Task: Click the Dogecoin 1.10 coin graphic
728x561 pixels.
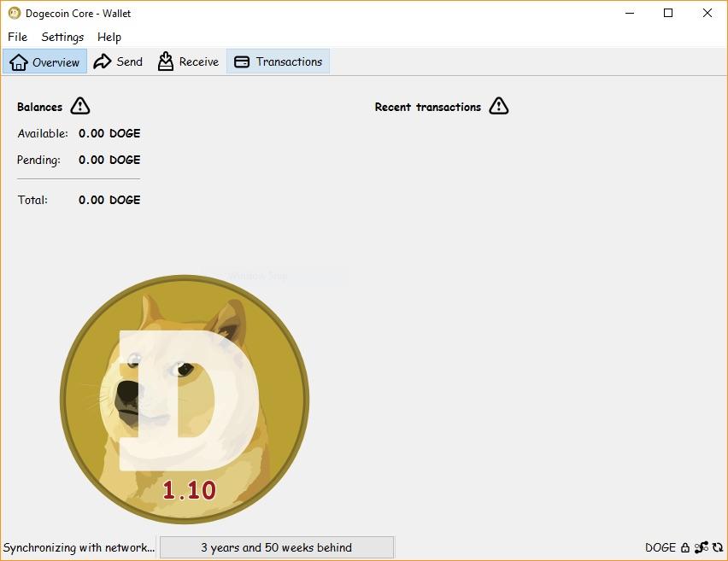Action: (189, 398)
